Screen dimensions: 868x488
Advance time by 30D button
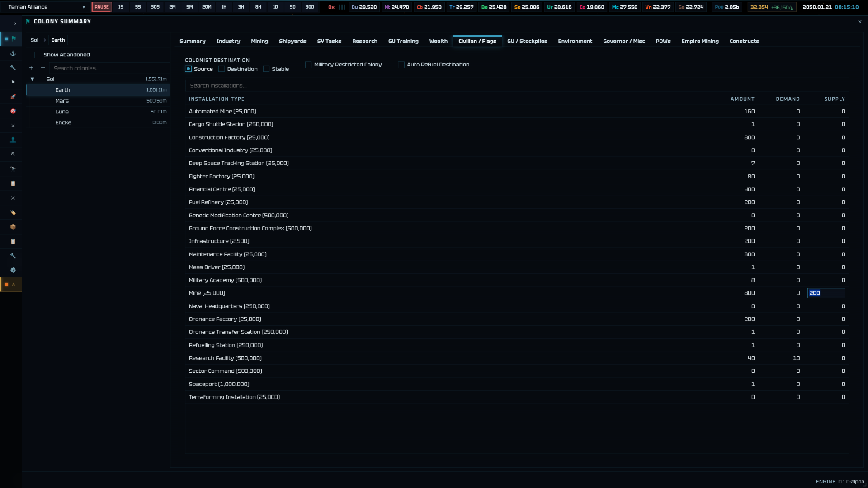tap(310, 7)
